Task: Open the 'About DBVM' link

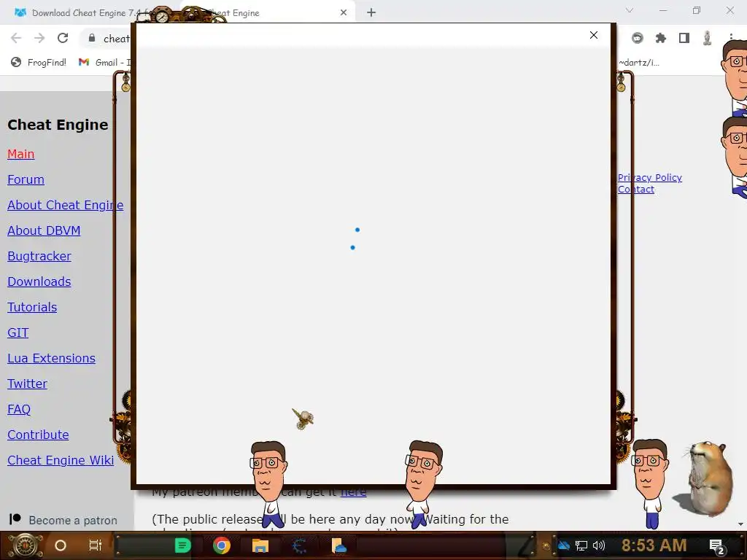Action: (x=44, y=230)
